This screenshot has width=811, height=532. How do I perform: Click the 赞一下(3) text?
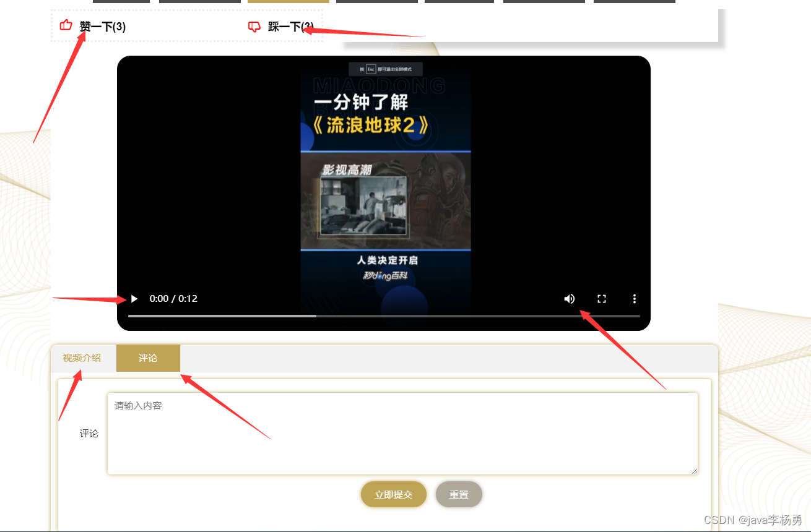click(103, 27)
